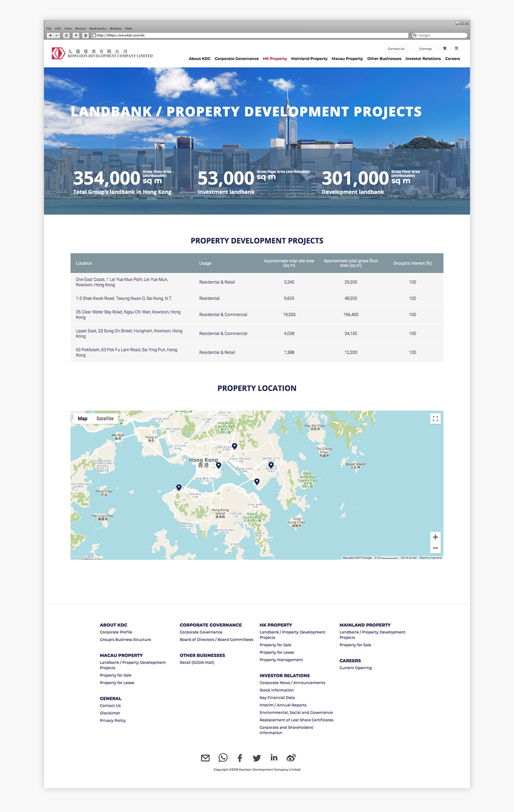Open Privacy Policy footer link
The width and height of the screenshot is (514, 812).
pyautogui.click(x=113, y=720)
